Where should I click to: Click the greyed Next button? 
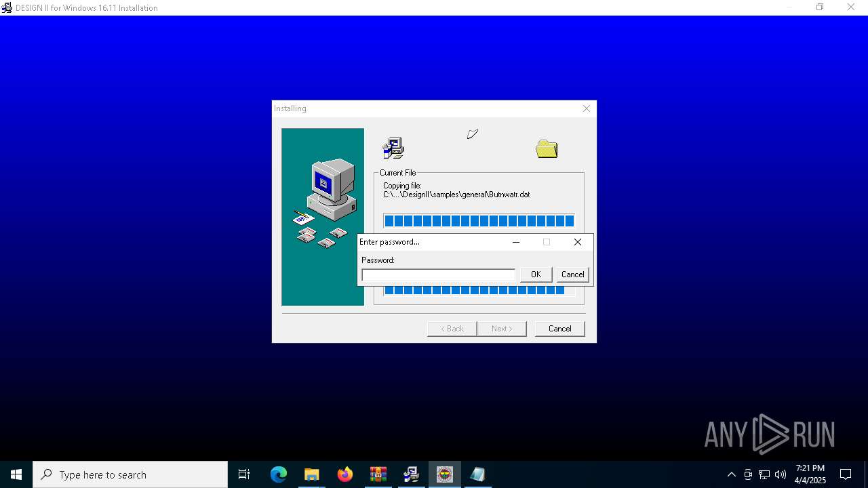[501, 329]
